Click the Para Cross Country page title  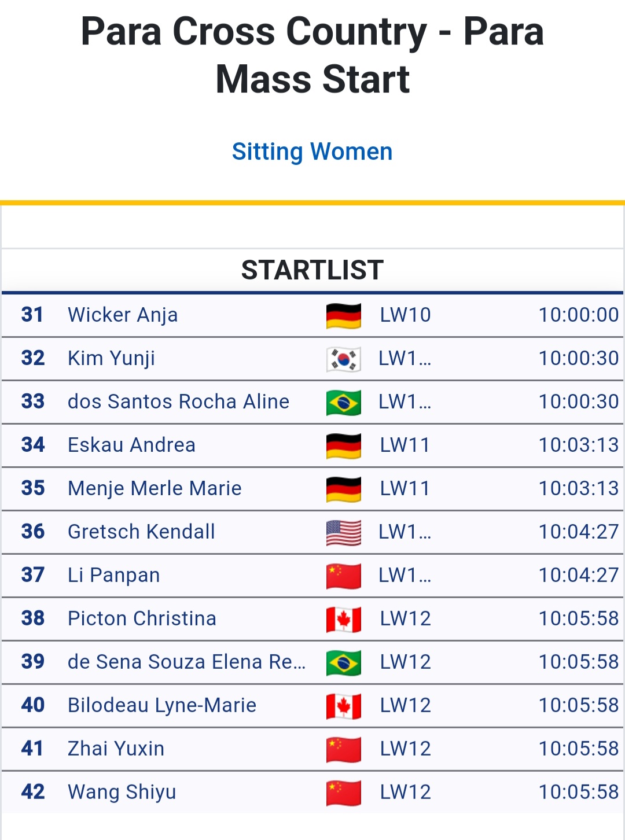point(312,55)
